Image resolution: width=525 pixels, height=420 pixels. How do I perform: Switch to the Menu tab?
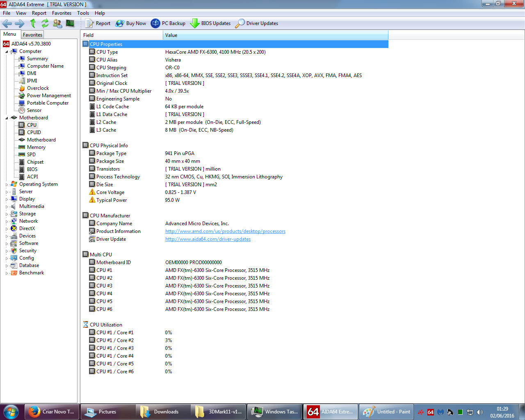10,34
